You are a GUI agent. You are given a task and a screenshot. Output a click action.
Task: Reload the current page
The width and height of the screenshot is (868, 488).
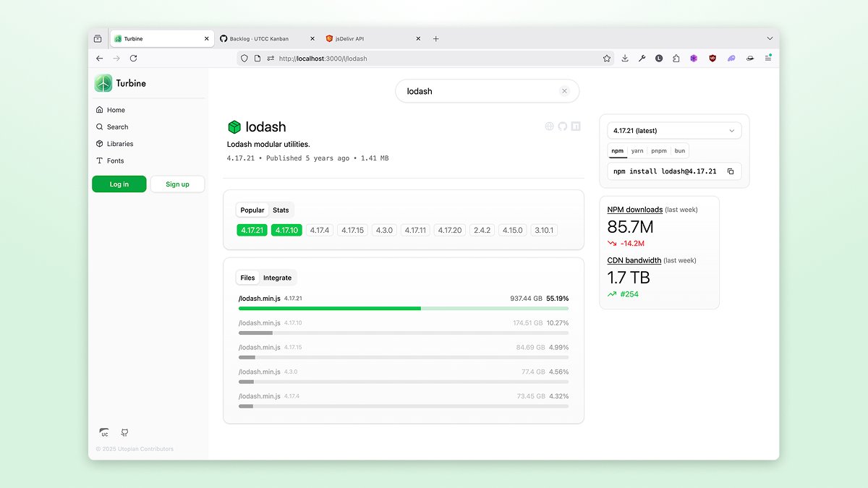(x=133, y=59)
